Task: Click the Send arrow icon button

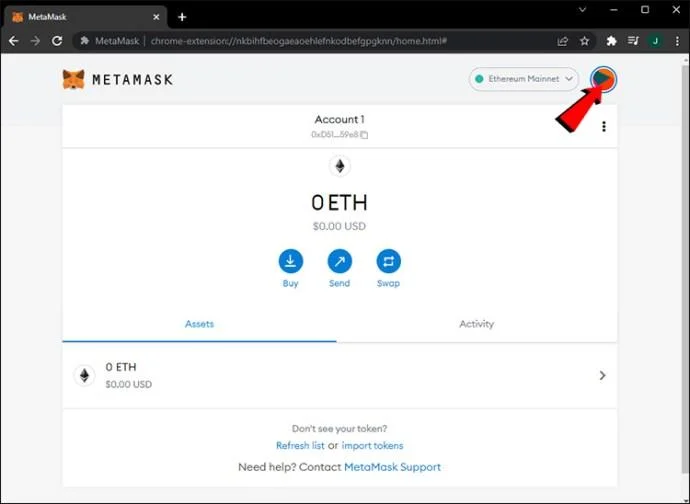Action: [339, 261]
